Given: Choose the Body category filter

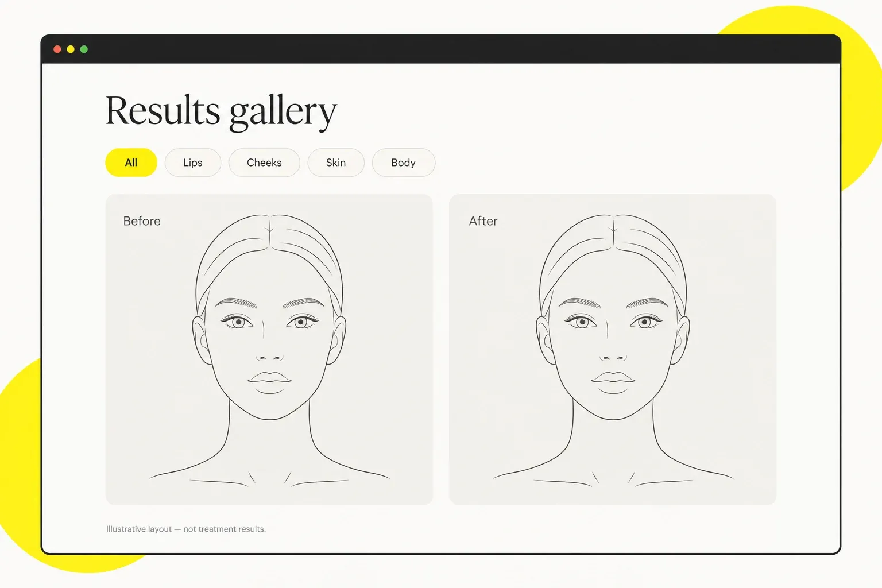Looking at the screenshot, I should [x=404, y=163].
